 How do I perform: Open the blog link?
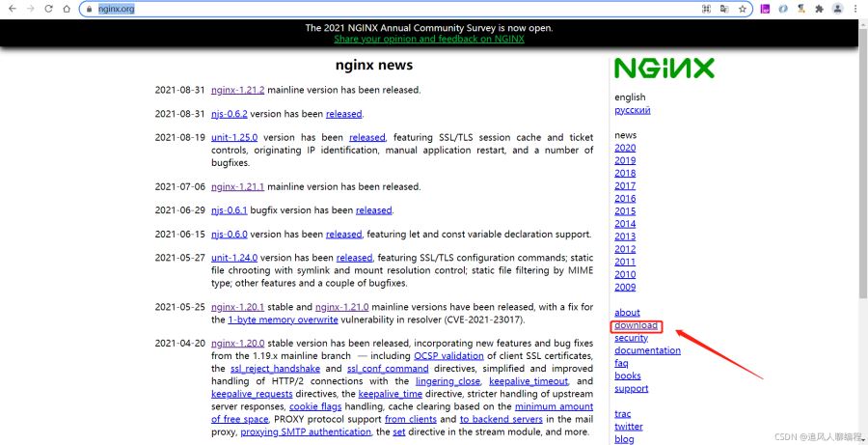624,439
